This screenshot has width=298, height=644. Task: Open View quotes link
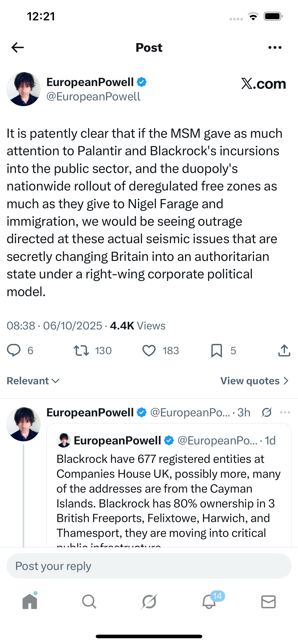click(x=254, y=381)
